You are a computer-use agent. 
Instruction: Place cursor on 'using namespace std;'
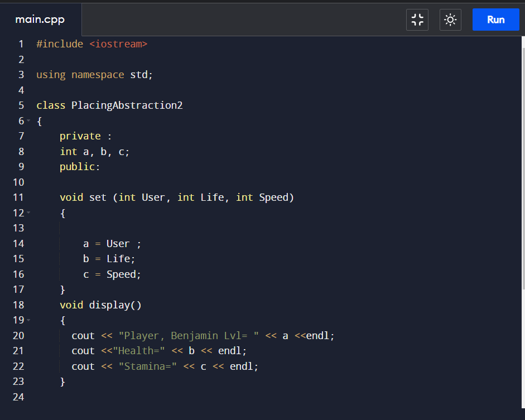pyautogui.click(x=94, y=75)
